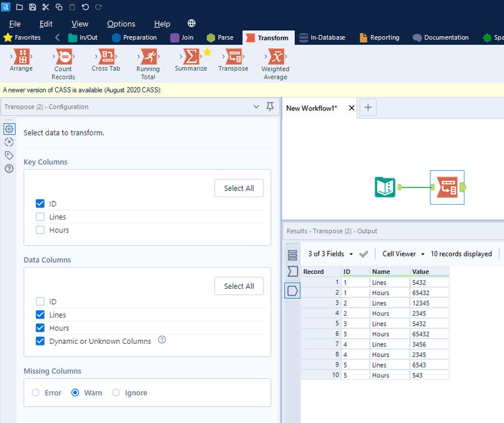Click the Input Data tool on the canvas
Viewport: 504px width, 423px height.
385,187
